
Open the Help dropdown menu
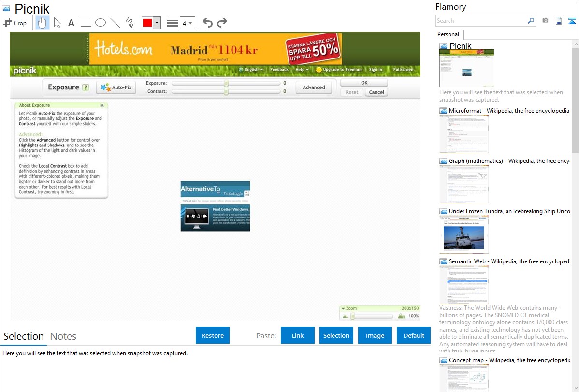click(302, 70)
